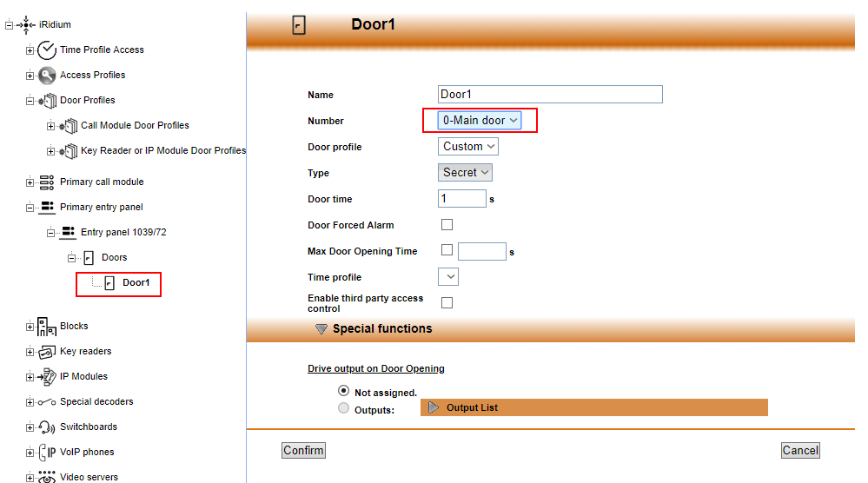Click the Door time input field
This screenshot has width=868, height=483.
click(462, 199)
